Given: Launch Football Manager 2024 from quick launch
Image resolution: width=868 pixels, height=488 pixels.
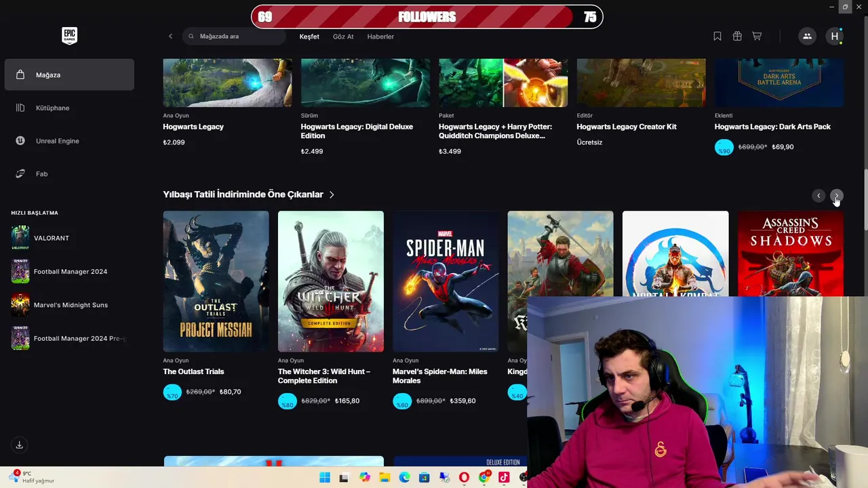Looking at the screenshot, I should click(x=69, y=271).
